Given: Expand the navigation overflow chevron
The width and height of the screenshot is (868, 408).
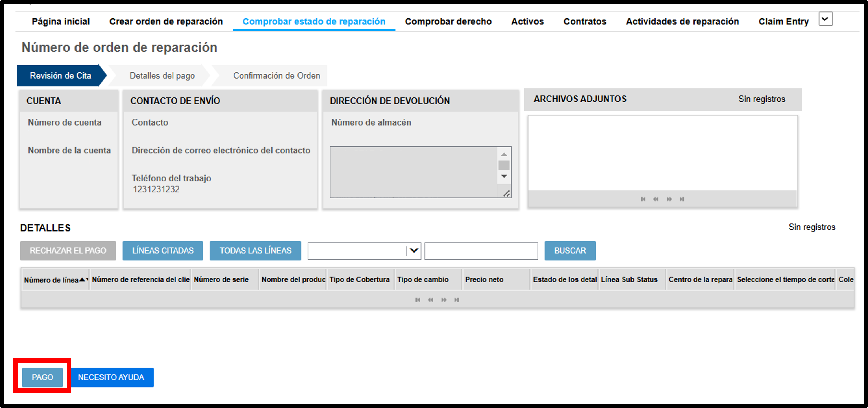Looking at the screenshot, I should 825,19.
